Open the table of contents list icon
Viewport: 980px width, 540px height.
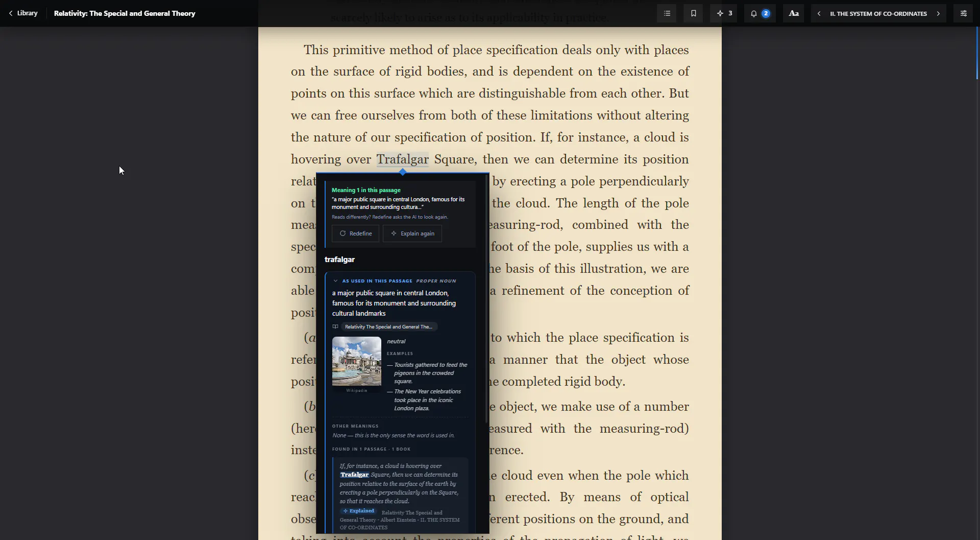point(667,13)
